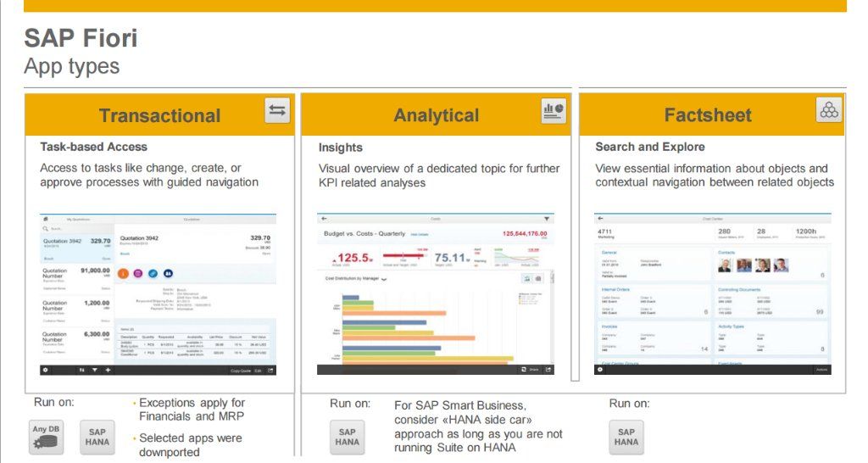Click the quotation list search field
This screenshot has width=868, height=463.
click(x=76, y=228)
